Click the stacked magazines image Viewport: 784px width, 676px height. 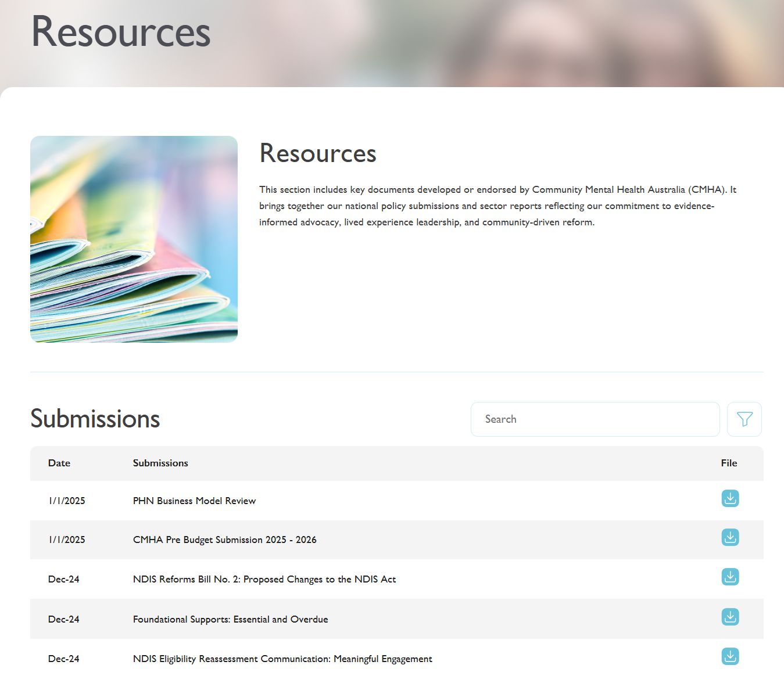[134, 239]
